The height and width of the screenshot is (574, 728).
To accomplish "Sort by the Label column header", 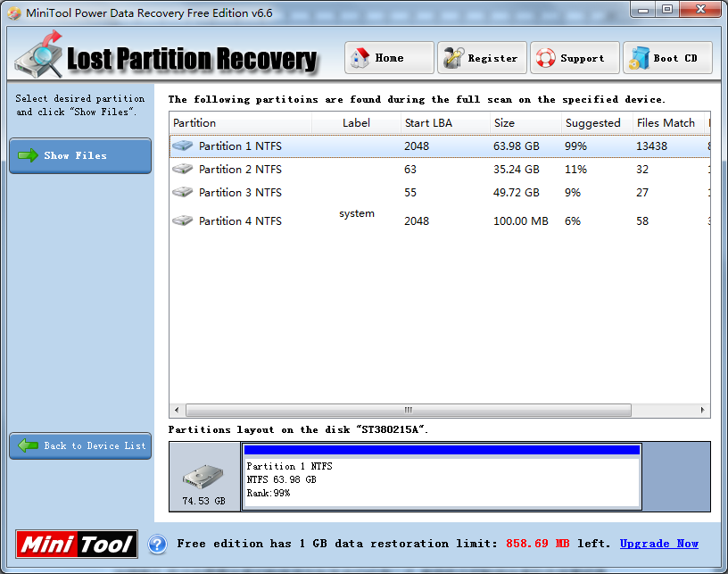I will (356, 123).
